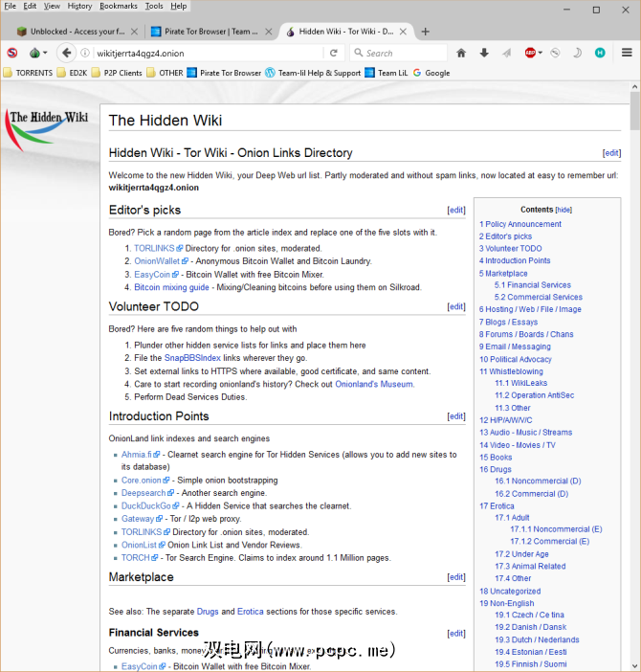Click The Hidden Wiki logo
The height and width of the screenshot is (672, 641).
click(x=47, y=129)
